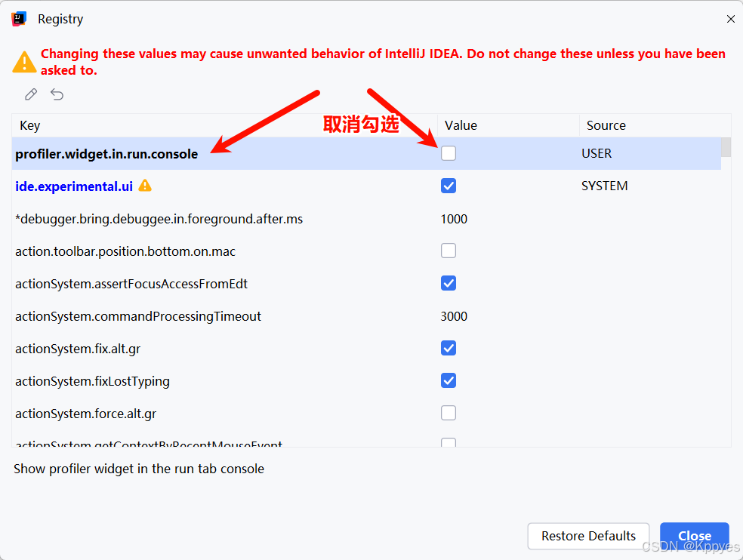Select actionSystem.assertFocusAccessFromEdt key
The height and width of the screenshot is (560, 743).
point(131,284)
